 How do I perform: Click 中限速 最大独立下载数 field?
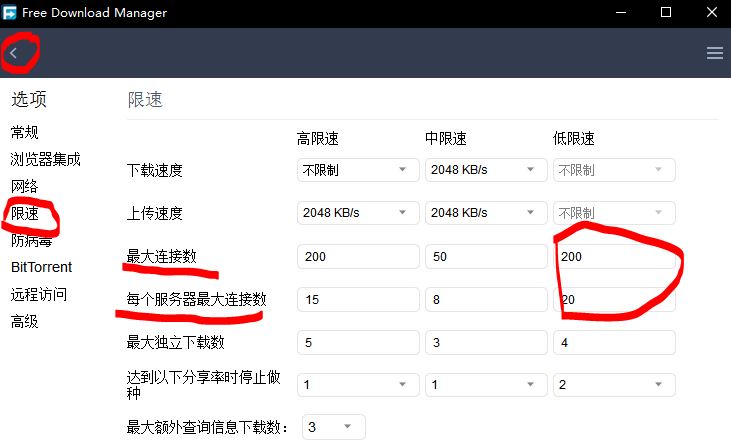click(486, 343)
